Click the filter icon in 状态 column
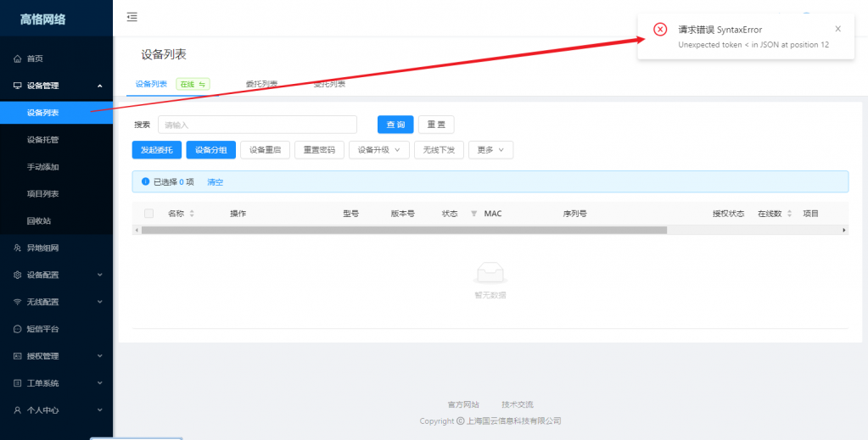The image size is (868, 440). [473, 214]
